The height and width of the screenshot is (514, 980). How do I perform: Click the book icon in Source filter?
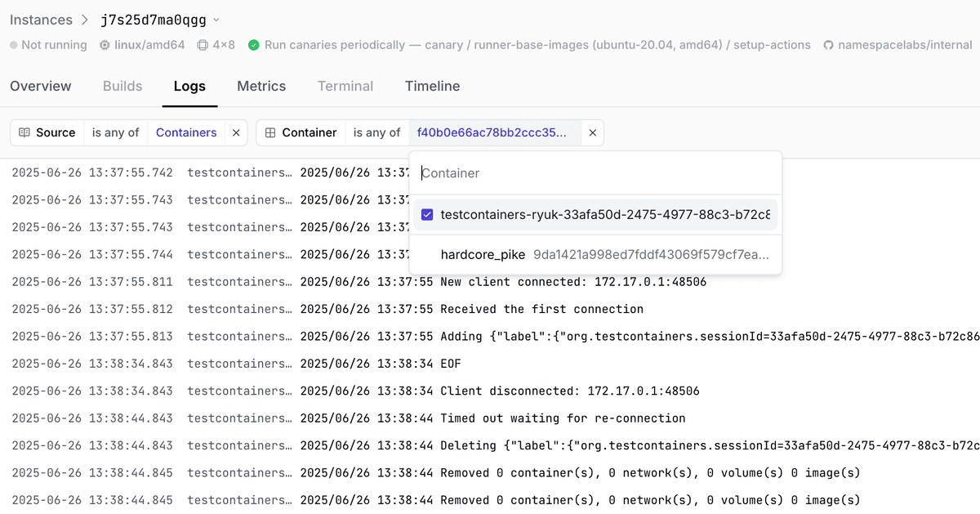click(x=24, y=132)
